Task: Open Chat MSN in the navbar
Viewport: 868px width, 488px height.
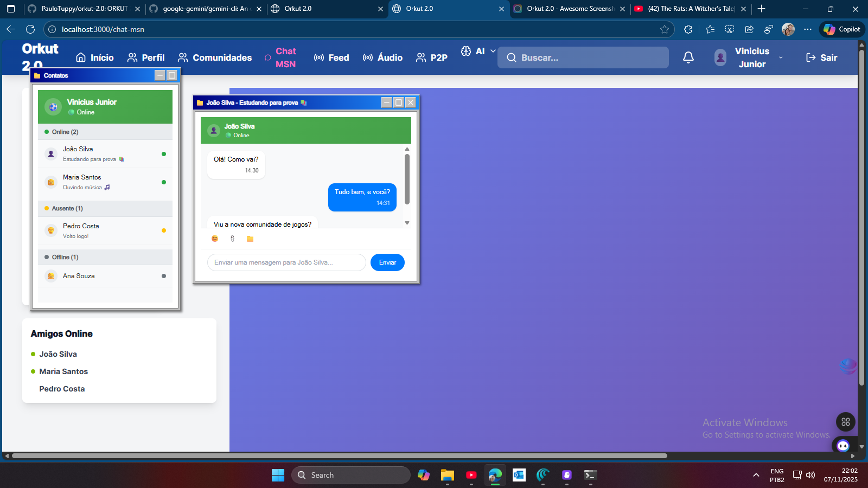Action: (x=280, y=57)
